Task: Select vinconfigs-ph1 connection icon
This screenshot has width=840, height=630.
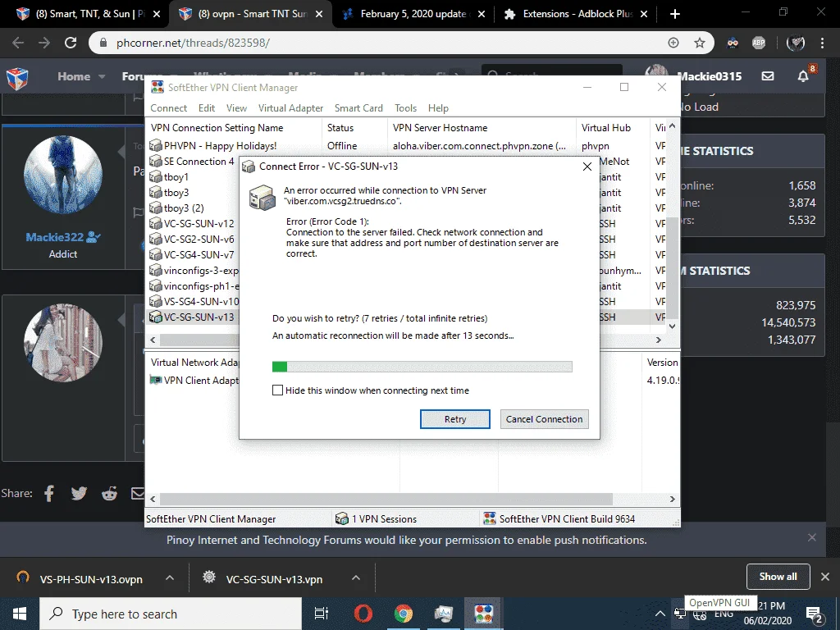Action: click(x=155, y=285)
